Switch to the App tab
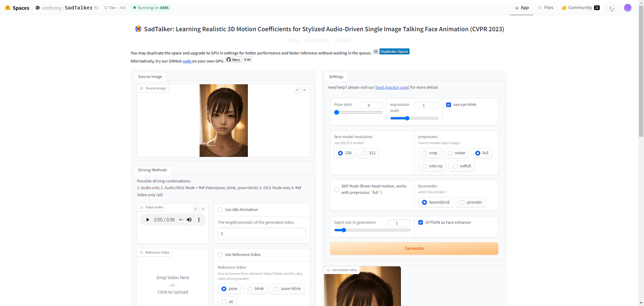This screenshot has height=306, width=644. pos(522,8)
